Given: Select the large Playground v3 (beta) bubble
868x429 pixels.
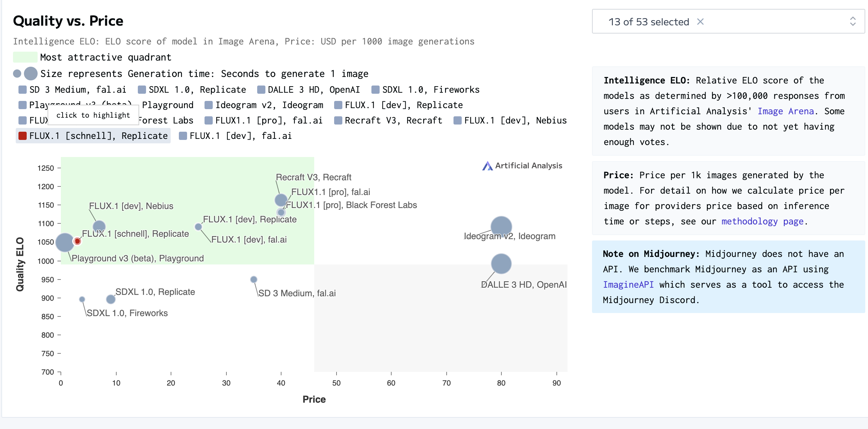Looking at the screenshot, I should 65,242.
